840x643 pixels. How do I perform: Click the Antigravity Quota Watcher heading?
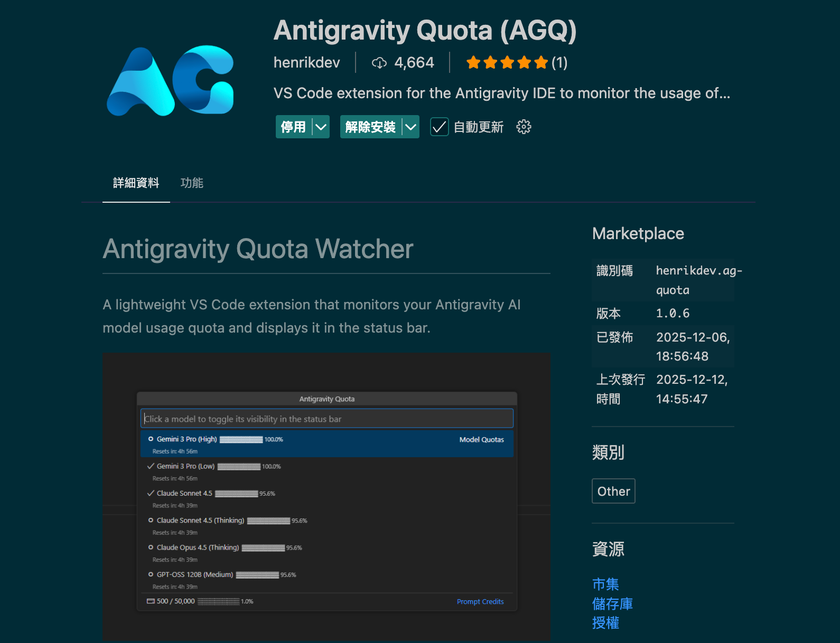pyautogui.click(x=258, y=249)
